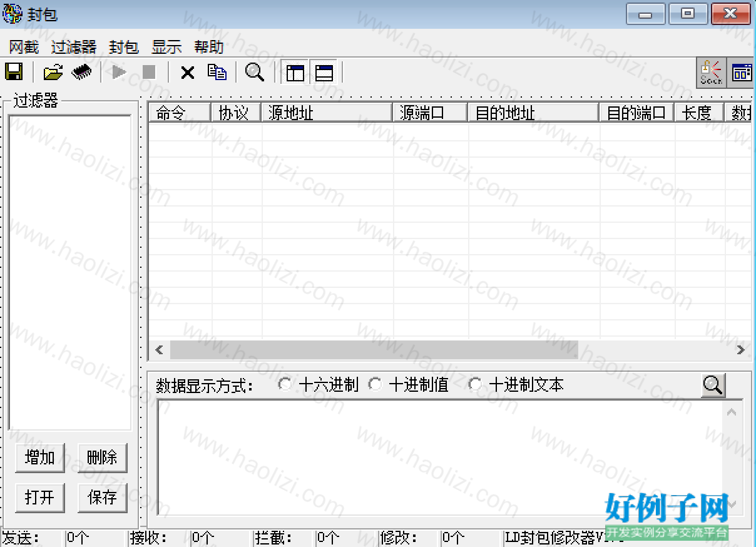The image size is (756, 547).
Task: Click the start capture play icon
Action: click(119, 72)
